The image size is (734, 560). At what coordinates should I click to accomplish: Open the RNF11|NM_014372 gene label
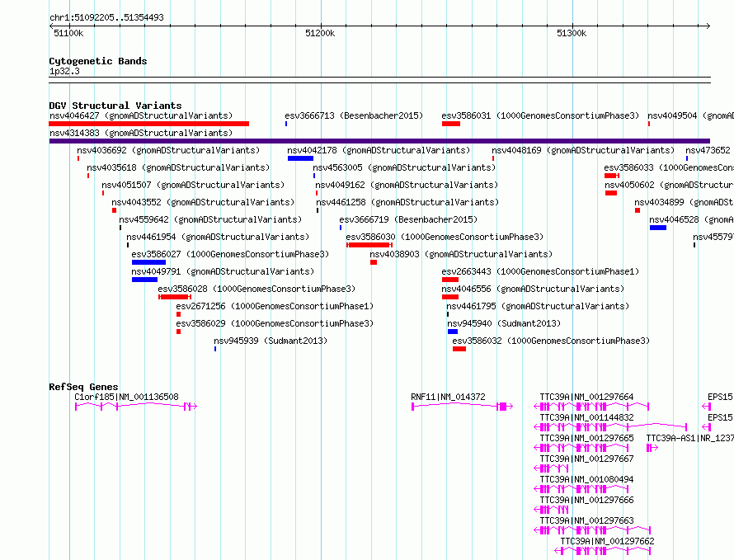(448, 397)
